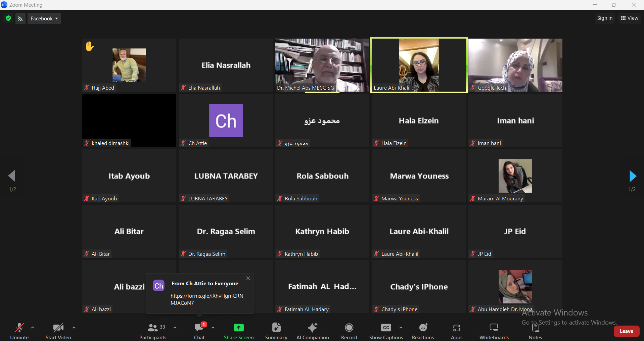Start recording the meeting
The image size is (644, 341).
(x=349, y=331)
